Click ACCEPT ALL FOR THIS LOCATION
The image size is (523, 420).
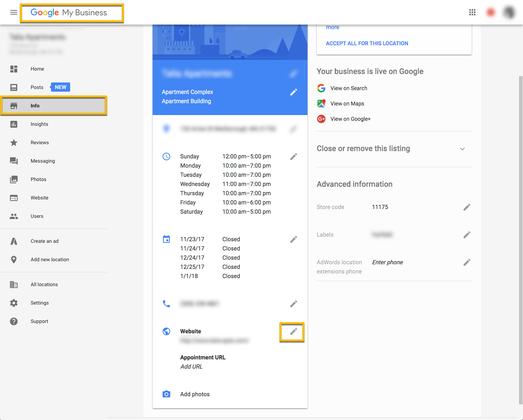coord(367,43)
